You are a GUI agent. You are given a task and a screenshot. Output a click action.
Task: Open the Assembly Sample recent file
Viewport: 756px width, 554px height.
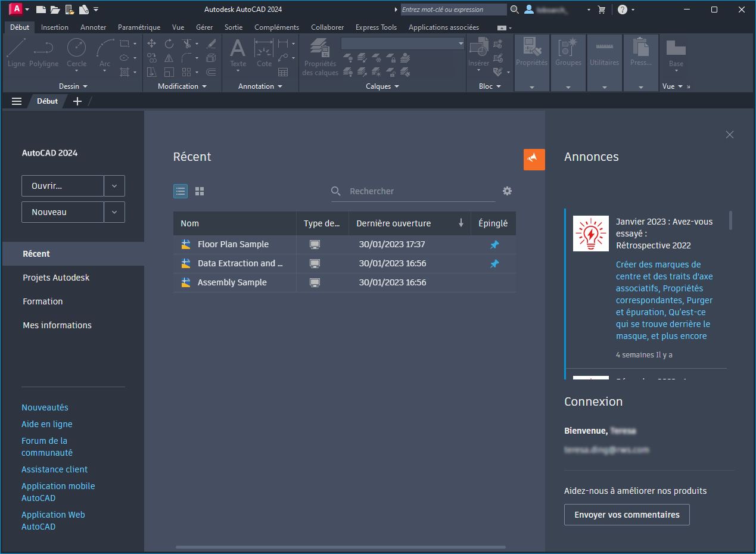click(344, 282)
